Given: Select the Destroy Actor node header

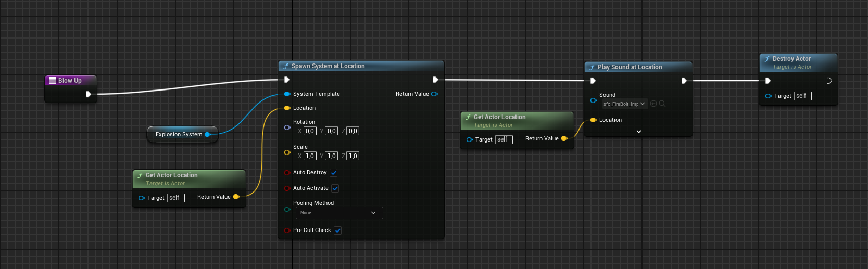Looking at the screenshot, I should [x=791, y=59].
